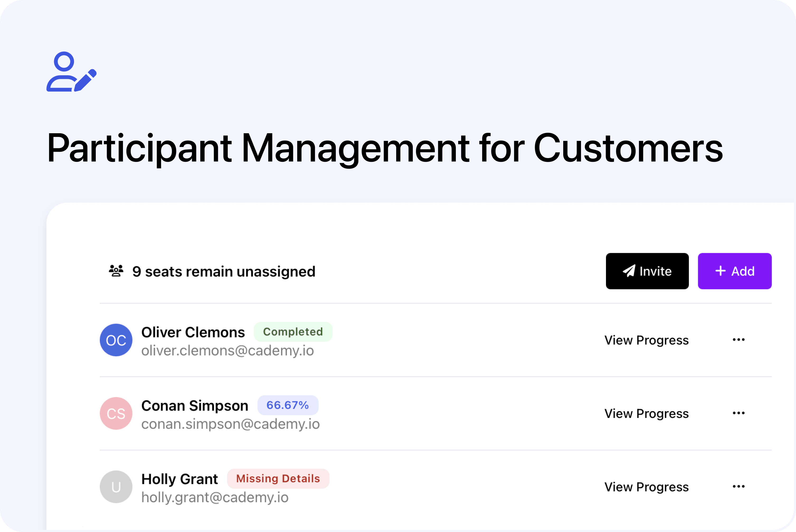796x532 pixels.
Task: View Progress for Conan Simpson
Action: 646,414
